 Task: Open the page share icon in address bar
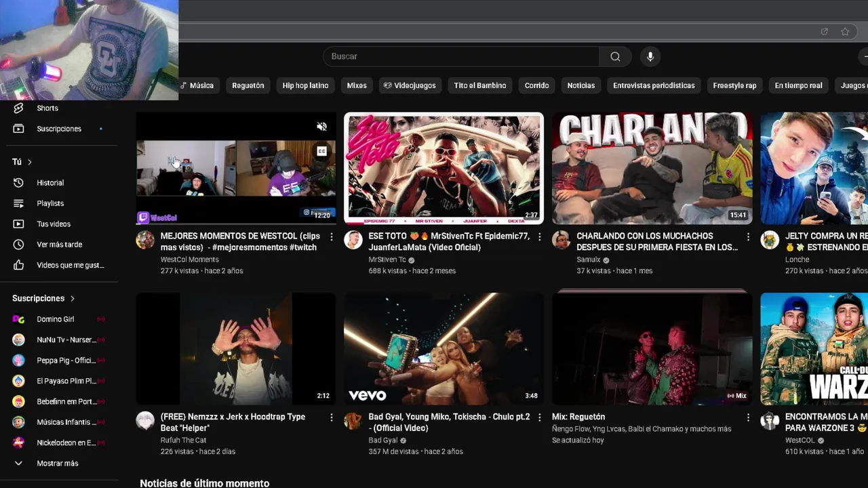(x=824, y=31)
